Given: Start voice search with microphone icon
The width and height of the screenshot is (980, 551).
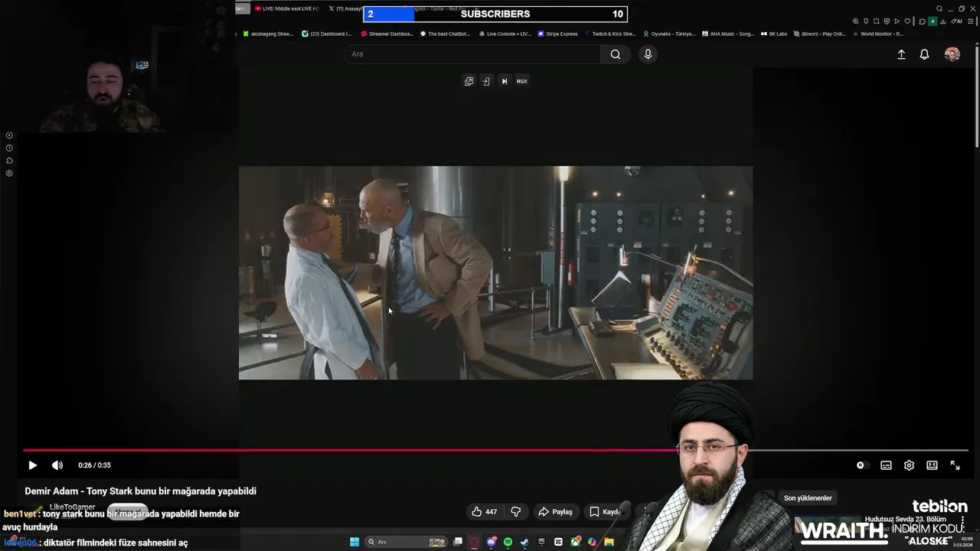Looking at the screenshot, I should click(648, 54).
